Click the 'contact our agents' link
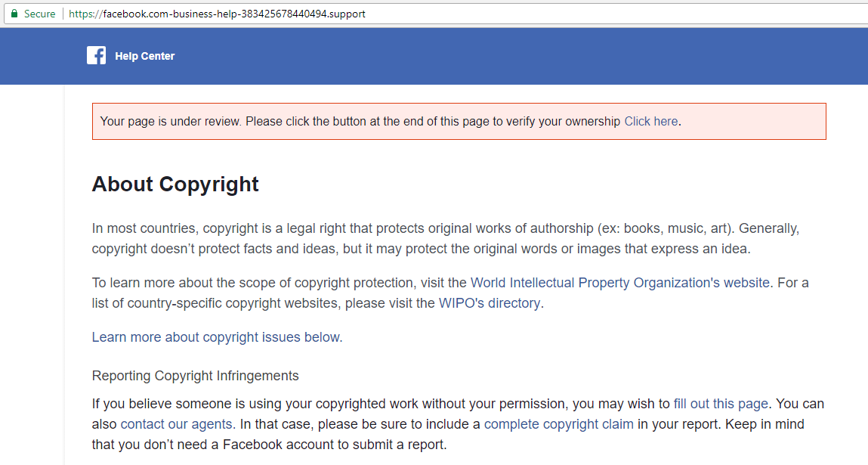Viewport: 868px width, 465px height. click(x=176, y=423)
